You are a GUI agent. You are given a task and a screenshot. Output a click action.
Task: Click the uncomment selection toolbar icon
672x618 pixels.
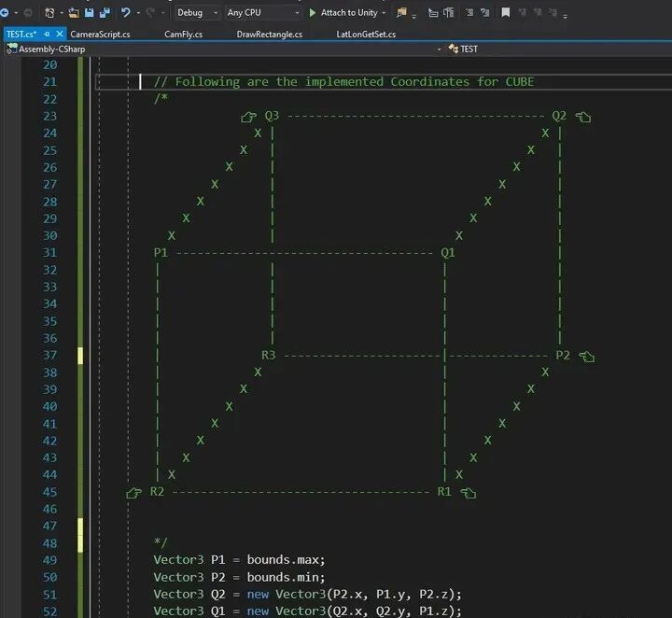[x=448, y=13]
